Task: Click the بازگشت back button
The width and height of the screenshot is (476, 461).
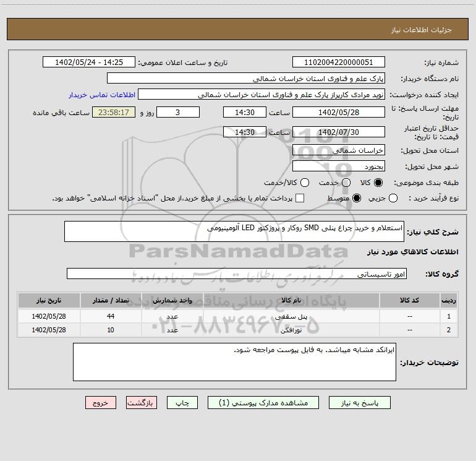Action: point(142,403)
